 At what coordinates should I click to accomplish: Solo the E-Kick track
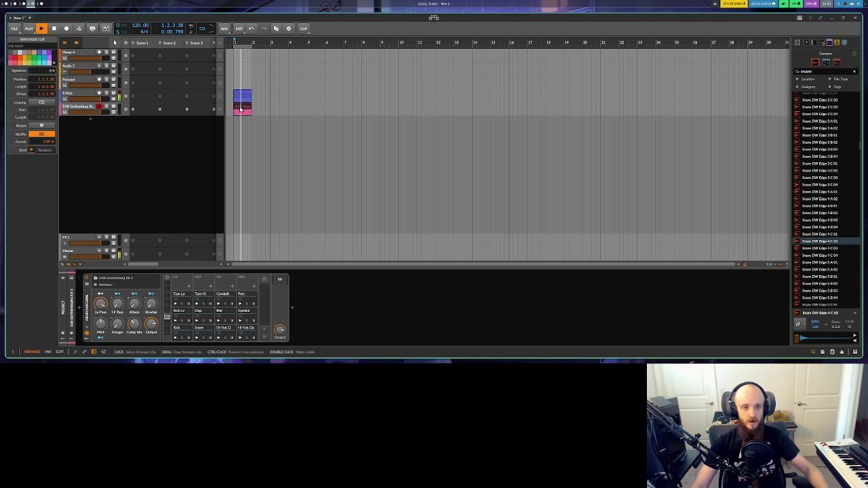click(106, 93)
